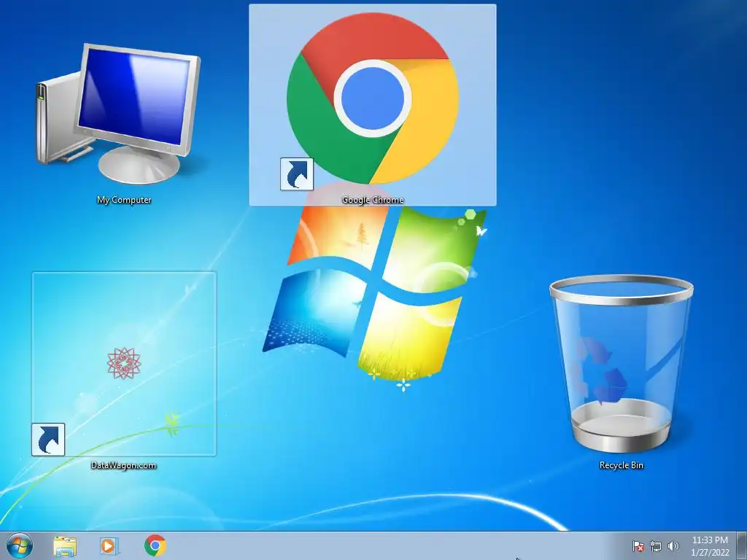The width and height of the screenshot is (747, 560).
Task: Open Windows Explorer from the taskbar
Action: (x=65, y=545)
